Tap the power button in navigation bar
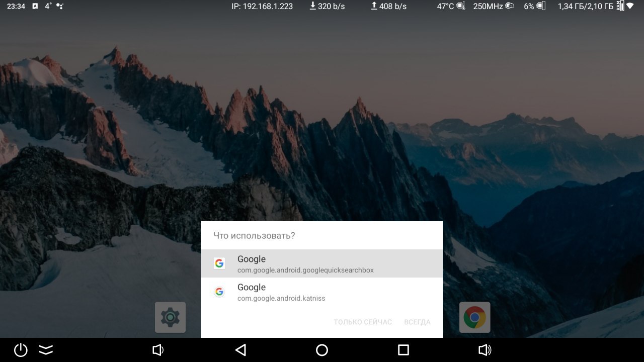Viewport: 644px width, 362px height. click(21, 350)
